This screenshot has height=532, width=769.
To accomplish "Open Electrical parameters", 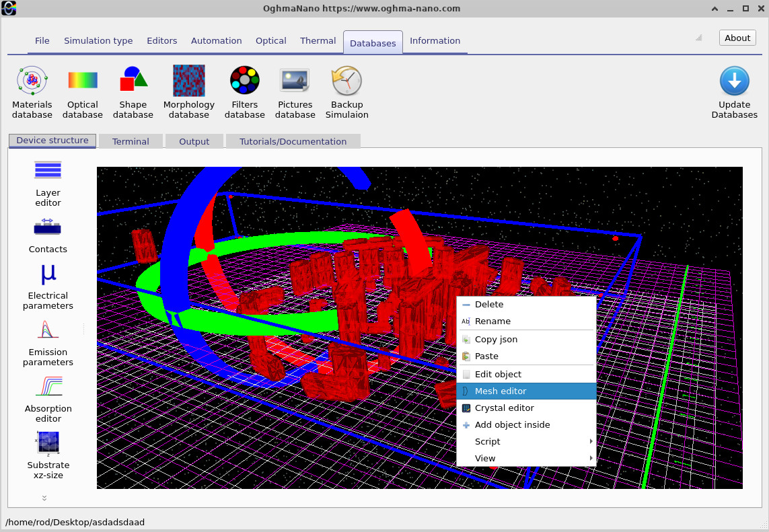I will [x=48, y=287].
